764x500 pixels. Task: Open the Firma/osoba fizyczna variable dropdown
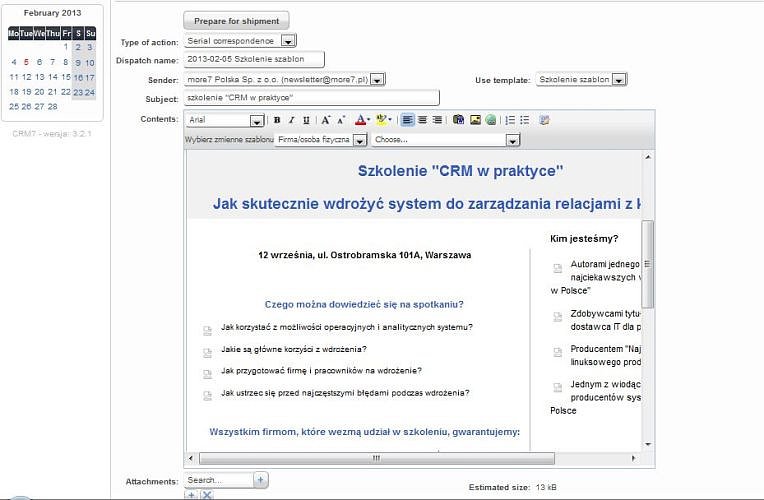tap(360, 140)
